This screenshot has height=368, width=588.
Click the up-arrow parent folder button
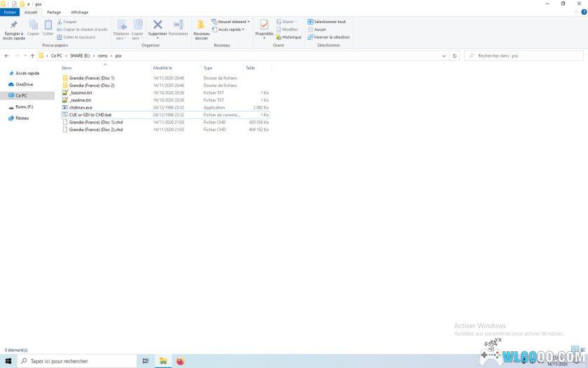coord(32,56)
